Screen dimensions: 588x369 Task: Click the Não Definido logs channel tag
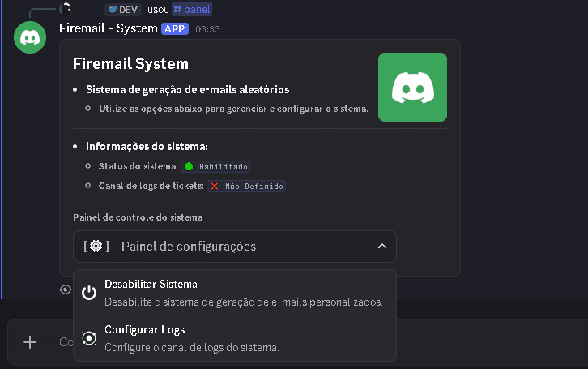(x=246, y=187)
